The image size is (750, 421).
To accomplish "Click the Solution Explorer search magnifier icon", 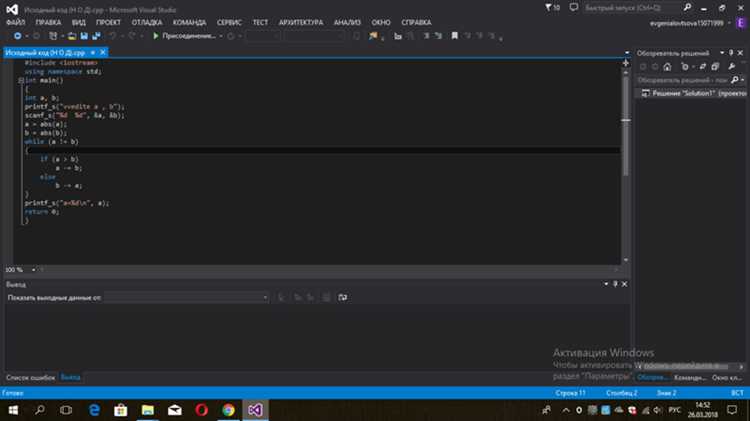I will coord(734,80).
